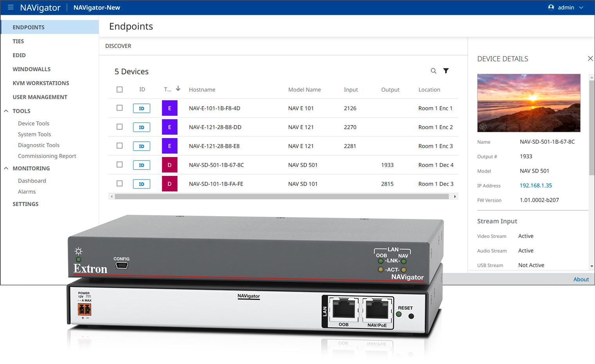
Task: Open the filter icon in the Devices panel
Action: click(x=446, y=71)
